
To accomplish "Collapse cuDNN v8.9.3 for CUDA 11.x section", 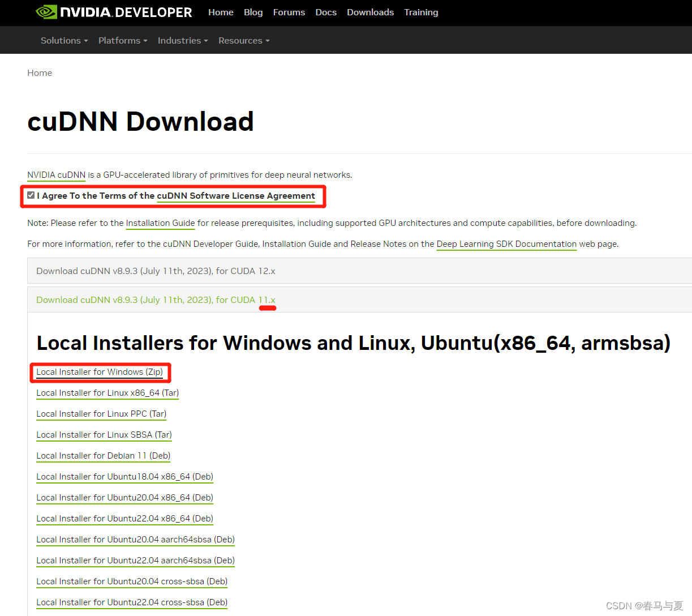I will 359,300.
